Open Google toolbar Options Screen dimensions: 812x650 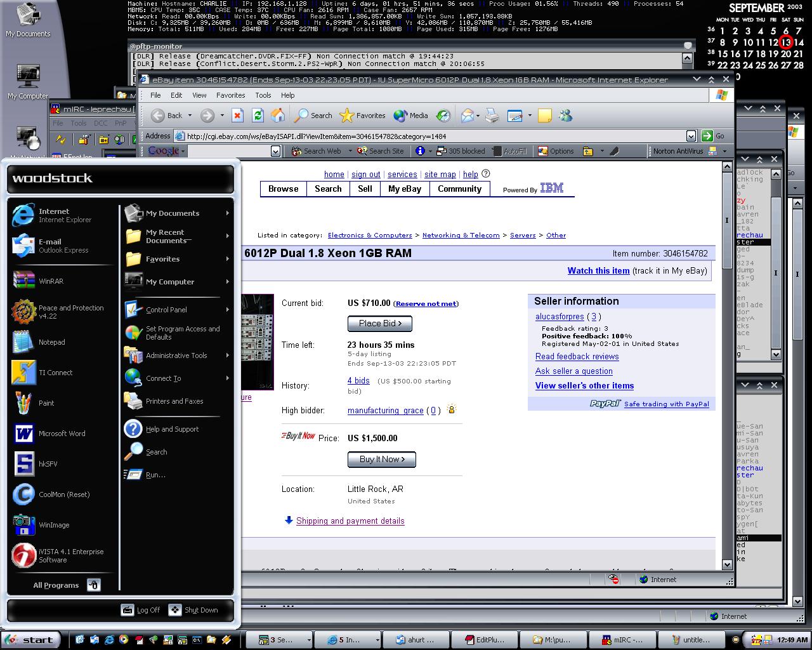556,151
